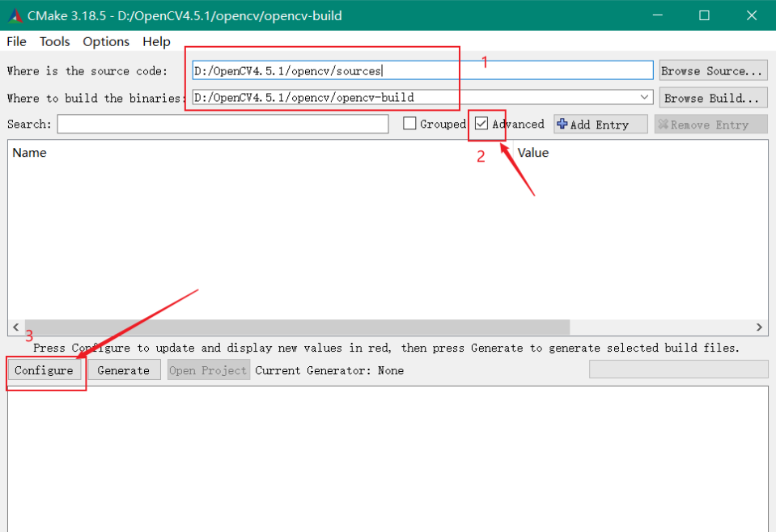
Task: Click the build binaries path combo box
Action: click(422, 97)
